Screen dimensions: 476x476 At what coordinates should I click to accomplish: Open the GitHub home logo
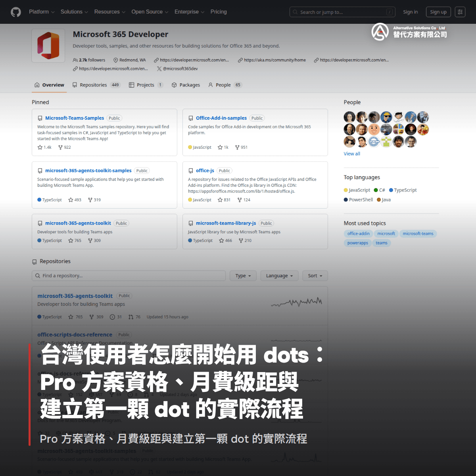(16, 12)
